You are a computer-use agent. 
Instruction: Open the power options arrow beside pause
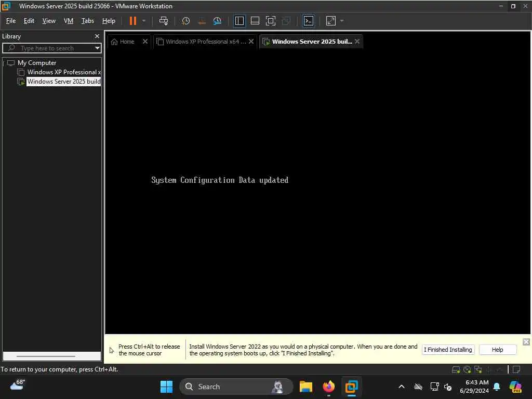click(x=144, y=21)
